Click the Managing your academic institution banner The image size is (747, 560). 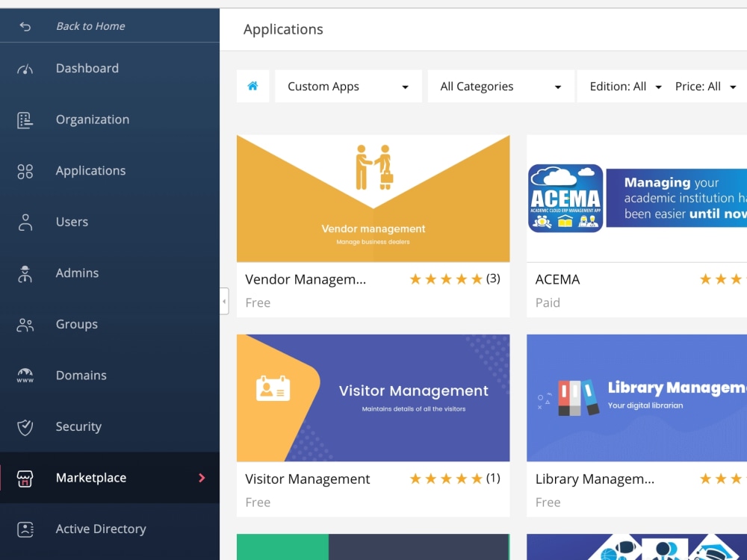[677, 198]
